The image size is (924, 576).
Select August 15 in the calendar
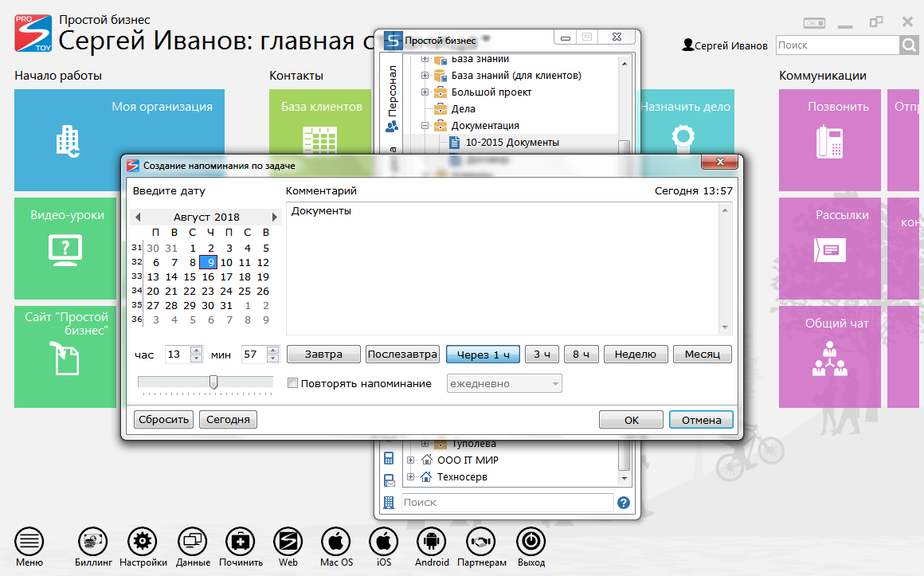(190, 276)
